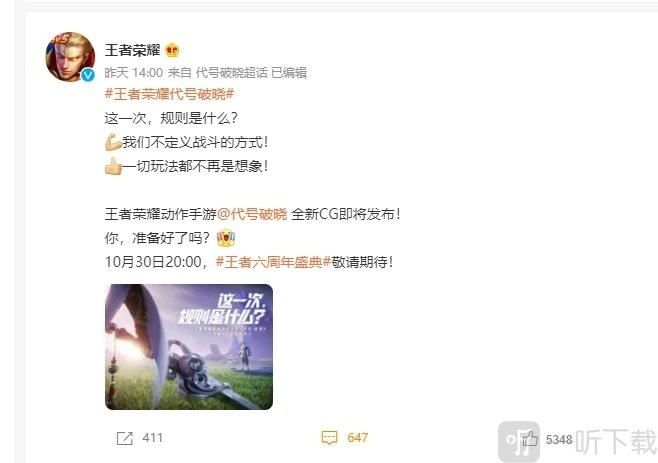
Task: Open hashtag #王者荣耀代号破晓#
Action: pos(169,94)
